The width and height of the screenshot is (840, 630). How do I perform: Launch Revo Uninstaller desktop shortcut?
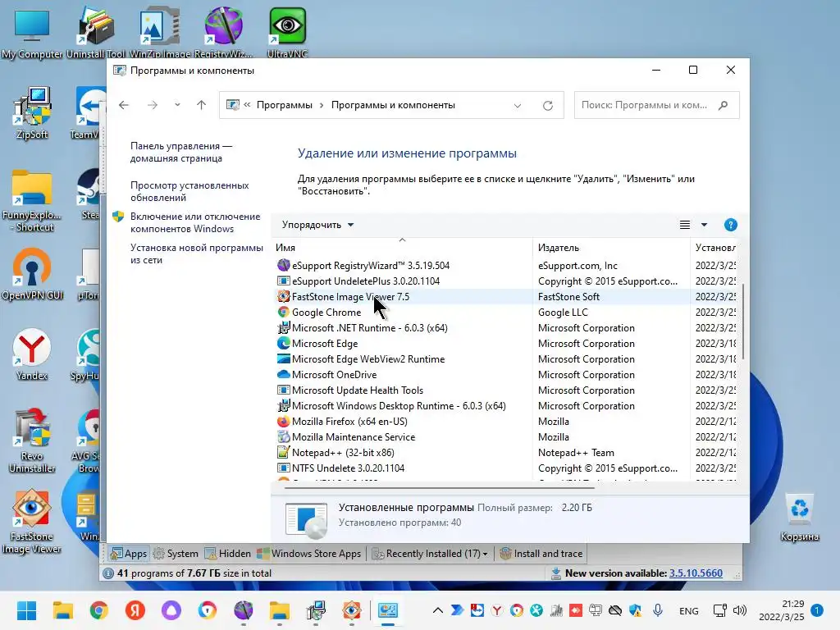(32, 441)
